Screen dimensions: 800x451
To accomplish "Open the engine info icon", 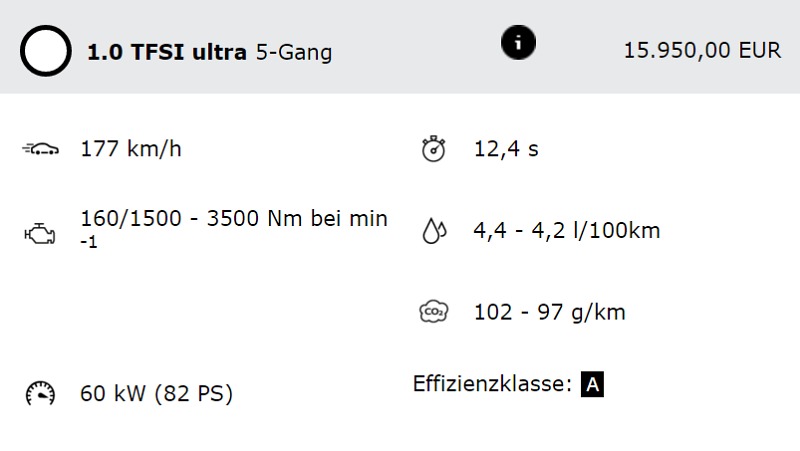I will [x=518, y=42].
